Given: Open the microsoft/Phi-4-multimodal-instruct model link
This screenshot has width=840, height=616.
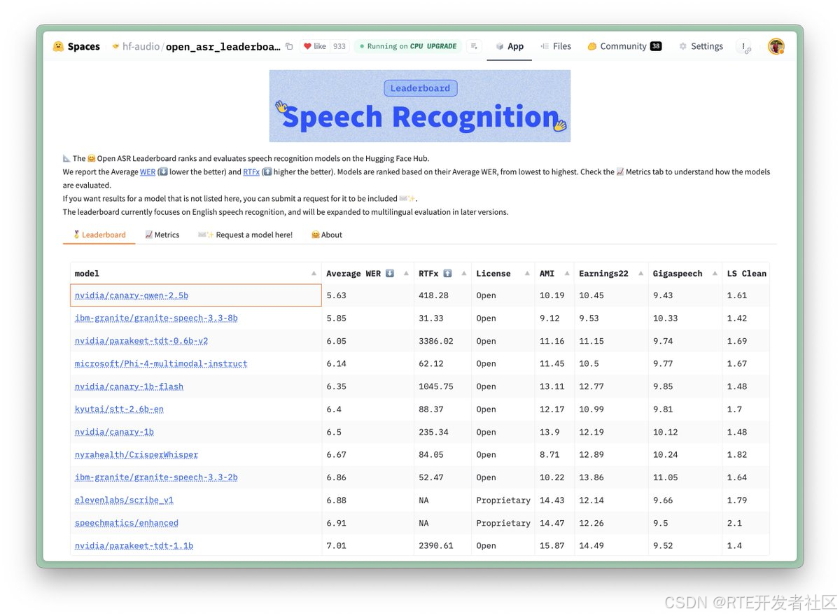Looking at the screenshot, I should coord(161,364).
